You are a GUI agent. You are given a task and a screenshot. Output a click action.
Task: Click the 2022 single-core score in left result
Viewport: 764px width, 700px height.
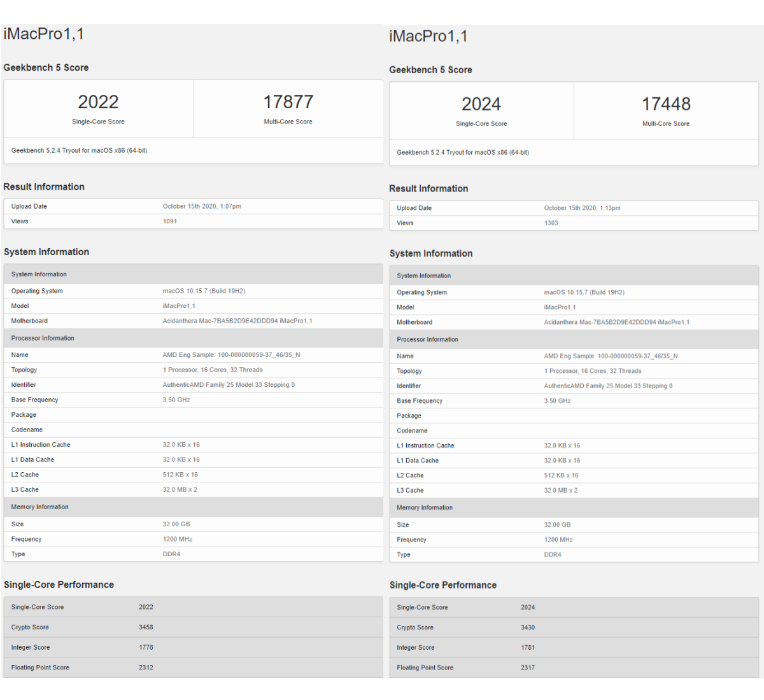[x=98, y=102]
